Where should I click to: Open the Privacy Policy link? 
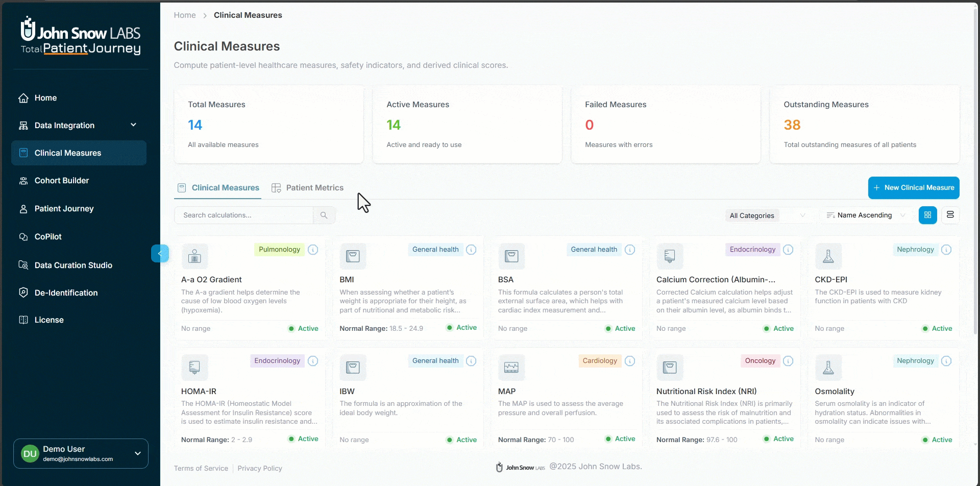259,469
